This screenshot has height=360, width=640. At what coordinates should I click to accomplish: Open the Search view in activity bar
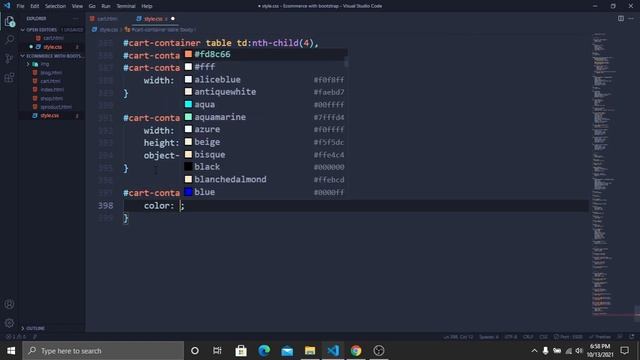pyautogui.click(x=9, y=40)
